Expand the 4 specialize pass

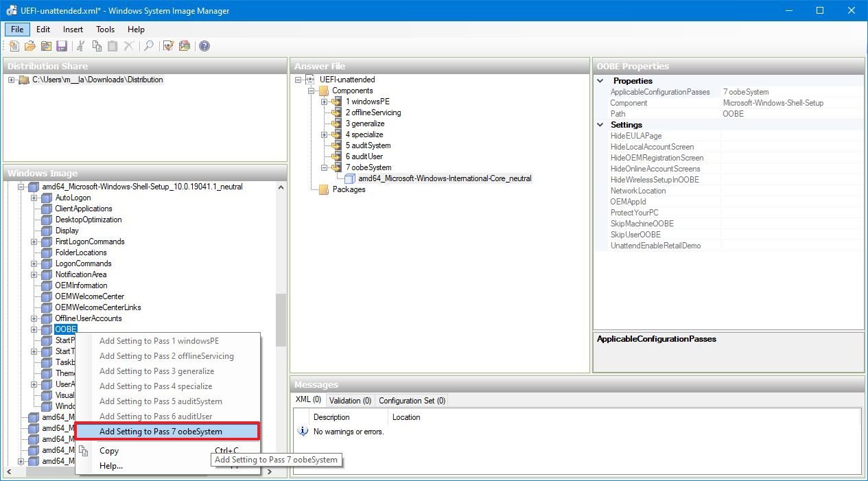pos(325,134)
